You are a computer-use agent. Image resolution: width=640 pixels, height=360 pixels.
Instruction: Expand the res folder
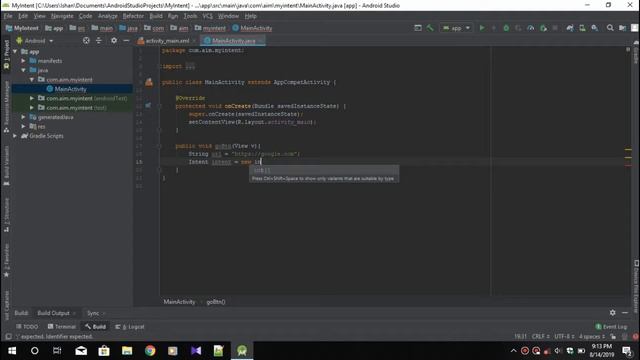[x=23, y=127]
